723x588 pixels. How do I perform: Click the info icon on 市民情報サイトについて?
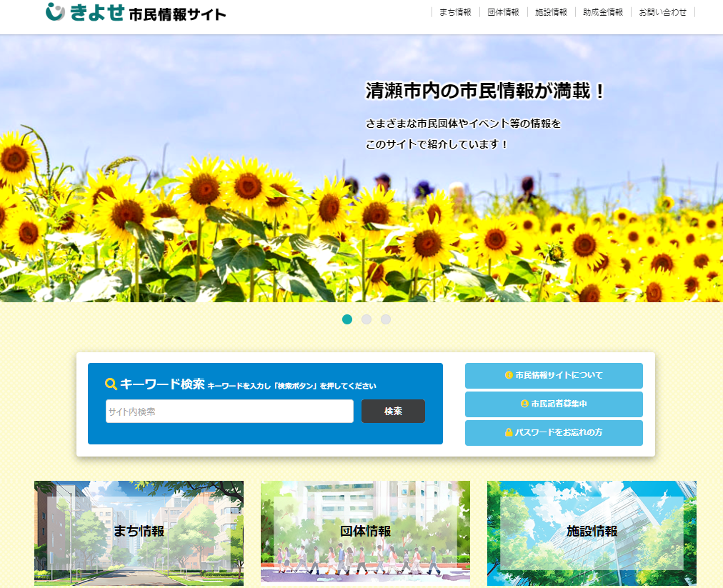(x=509, y=375)
